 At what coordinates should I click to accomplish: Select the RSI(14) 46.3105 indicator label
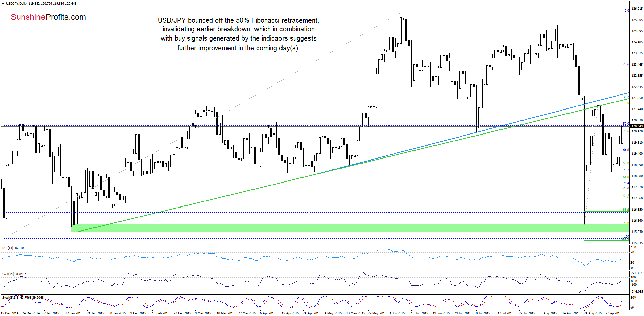14,248
